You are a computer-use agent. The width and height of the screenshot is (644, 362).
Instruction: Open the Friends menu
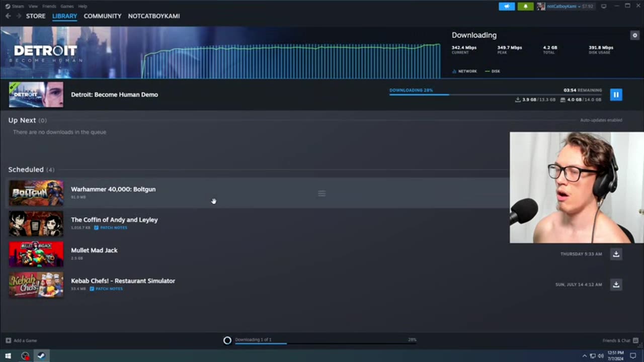pyautogui.click(x=49, y=6)
